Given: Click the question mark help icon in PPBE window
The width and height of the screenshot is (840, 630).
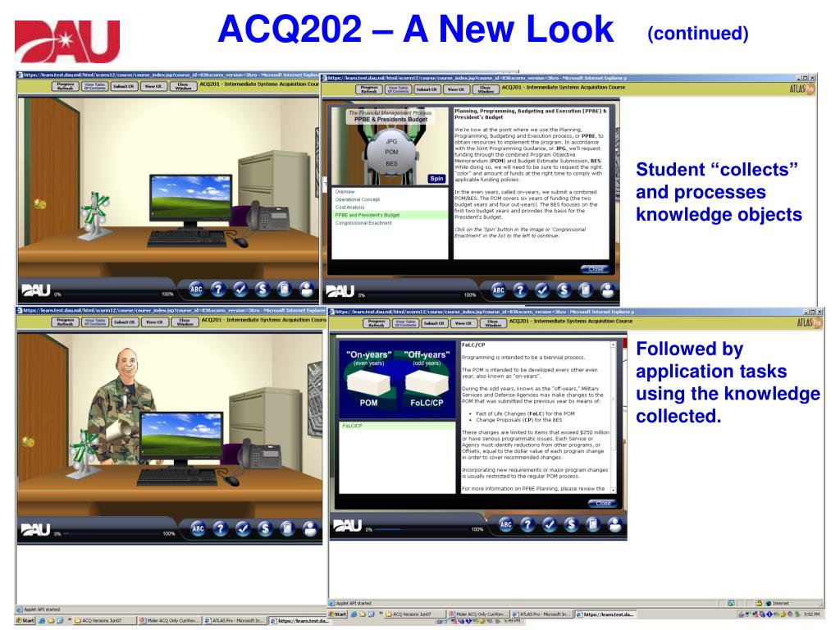Looking at the screenshot, I should click(519, 290).
